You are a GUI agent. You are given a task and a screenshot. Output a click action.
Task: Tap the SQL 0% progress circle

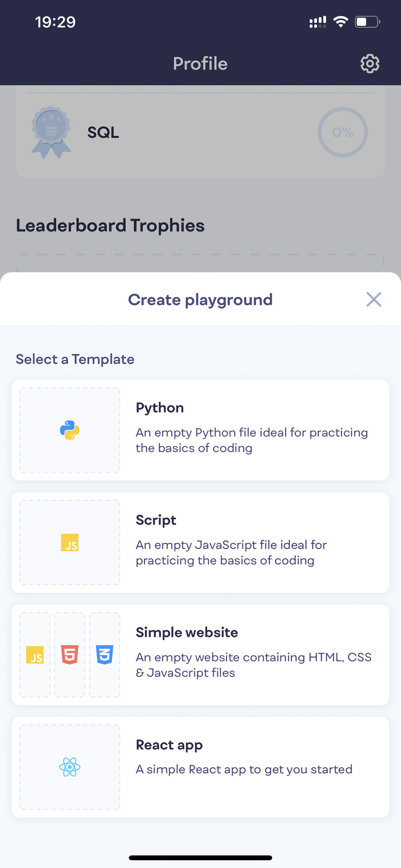coord(343,132)
